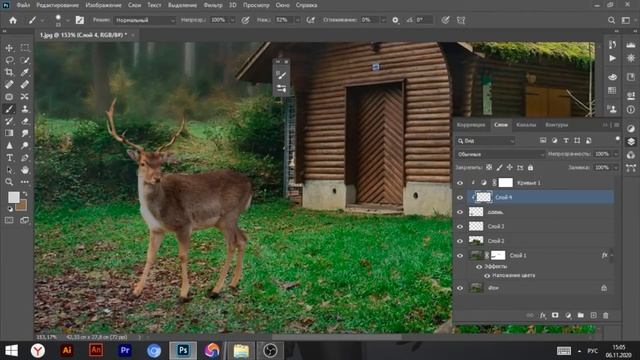Set the background color swatch

[x=22, y=205]
